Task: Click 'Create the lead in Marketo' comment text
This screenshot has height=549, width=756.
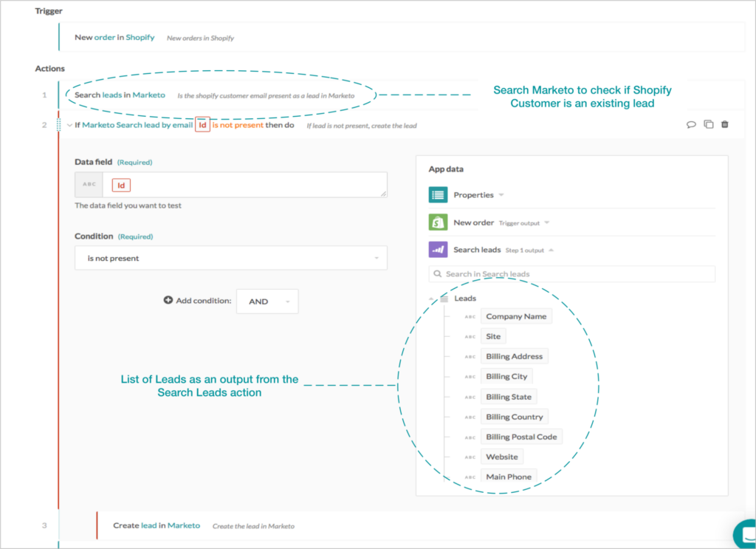Action: tap(254, 526)
